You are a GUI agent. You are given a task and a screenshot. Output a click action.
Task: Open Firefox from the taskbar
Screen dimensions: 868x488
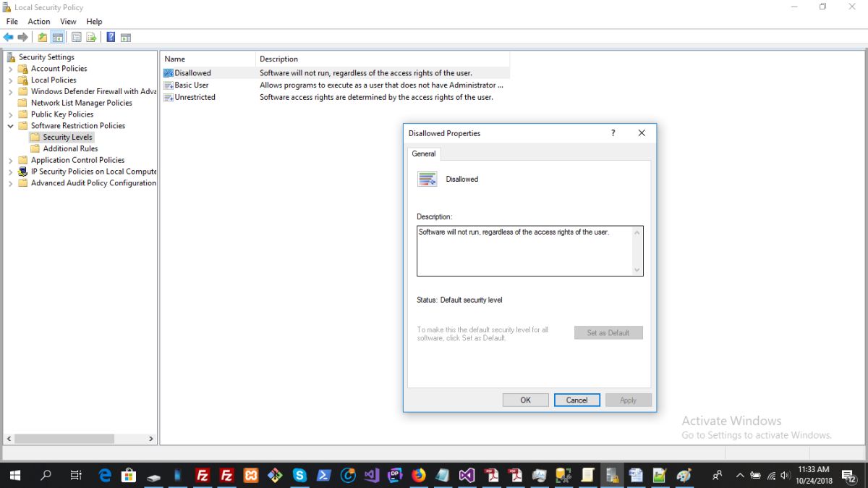pyautogui.click(x=419, y=476)
